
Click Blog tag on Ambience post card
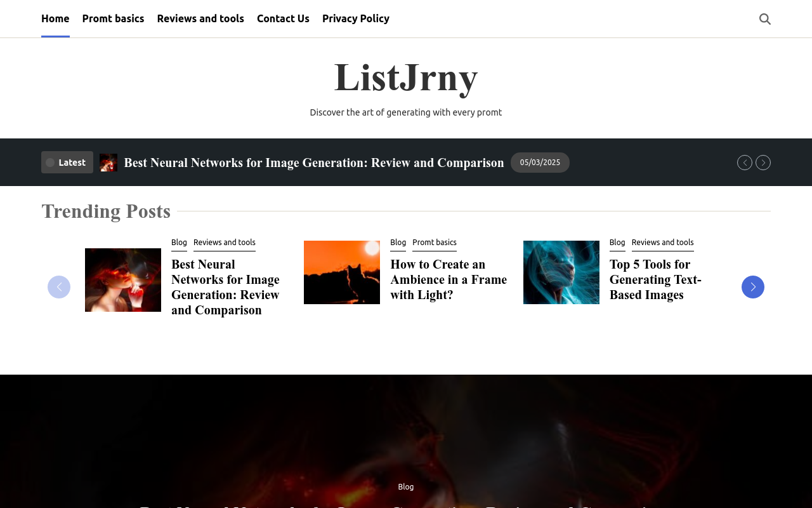pyautogui.click(x=398, y=243)
